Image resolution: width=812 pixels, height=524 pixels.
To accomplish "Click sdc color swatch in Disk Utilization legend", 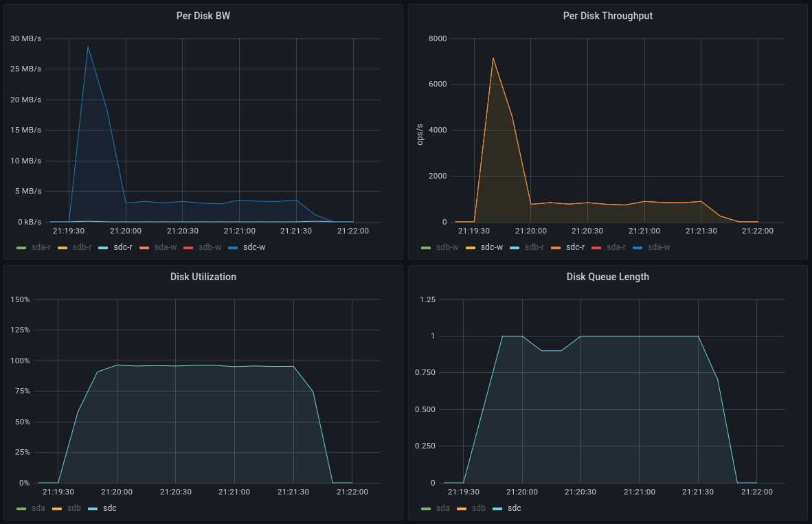I will (x=93, y=509).
